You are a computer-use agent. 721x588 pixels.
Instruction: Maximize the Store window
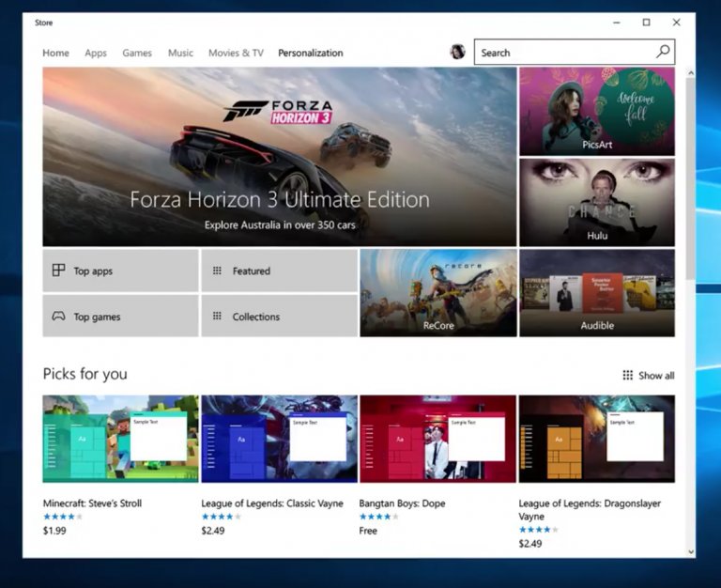[x=646, y=23]
